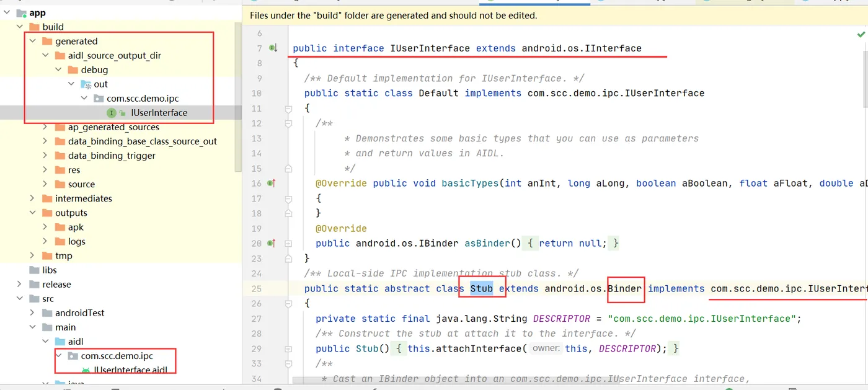This screenshot has width=868, height=390.
Task: Click 'DESCRIPTOR' constant on line 27
Action: [562, 319]
